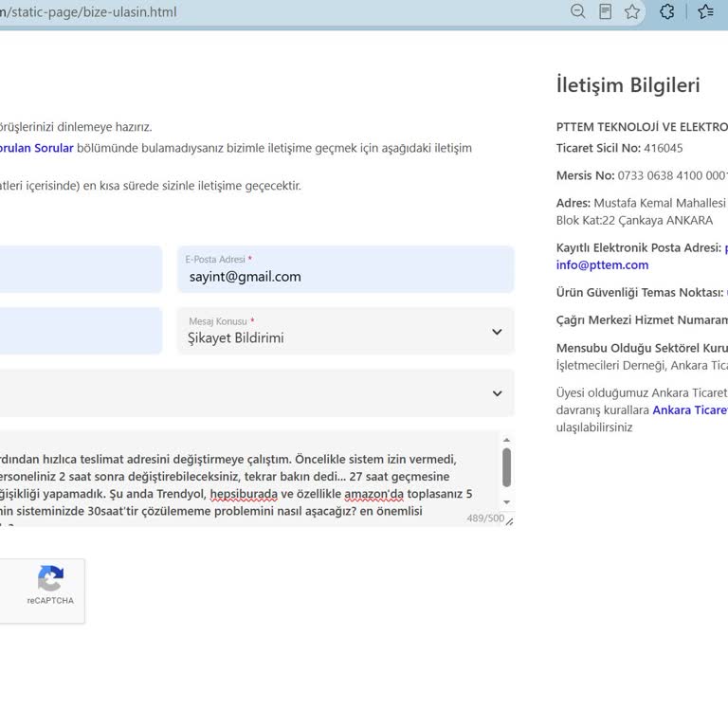728x728 pixels.
Task: Click the zoom out magnifier icon in address bar
Action: coord(577,11)
